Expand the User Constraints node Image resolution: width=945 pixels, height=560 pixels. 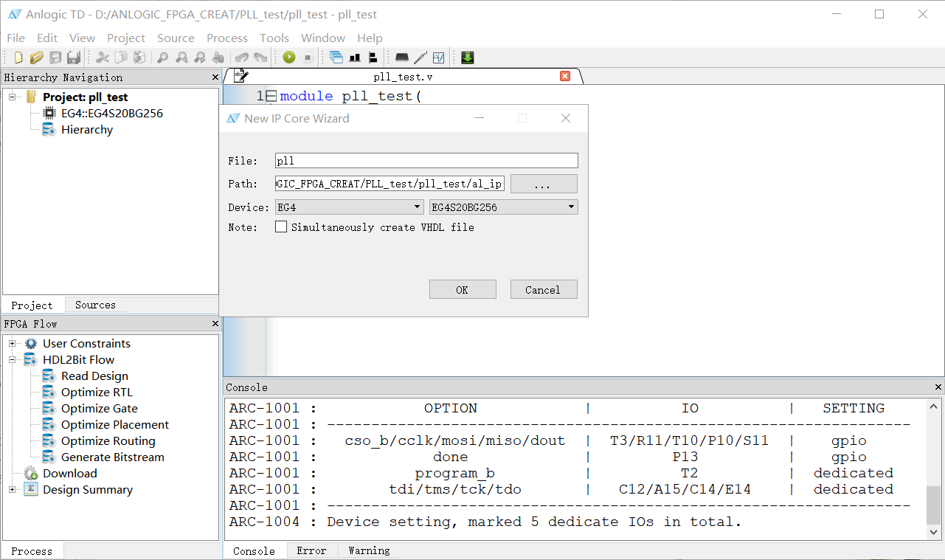[x=13, y=344]
